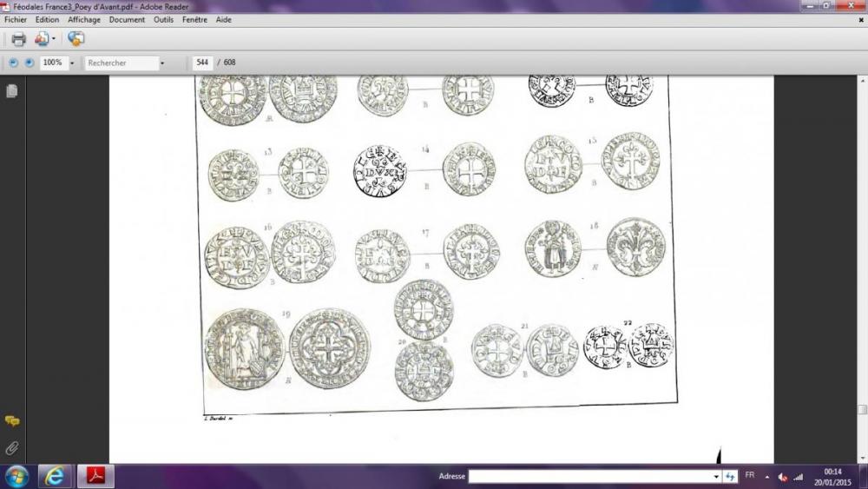Screen dimensions: 868x489
Task: Show hidden system tray icons arrow
Action: coord(767,477)
